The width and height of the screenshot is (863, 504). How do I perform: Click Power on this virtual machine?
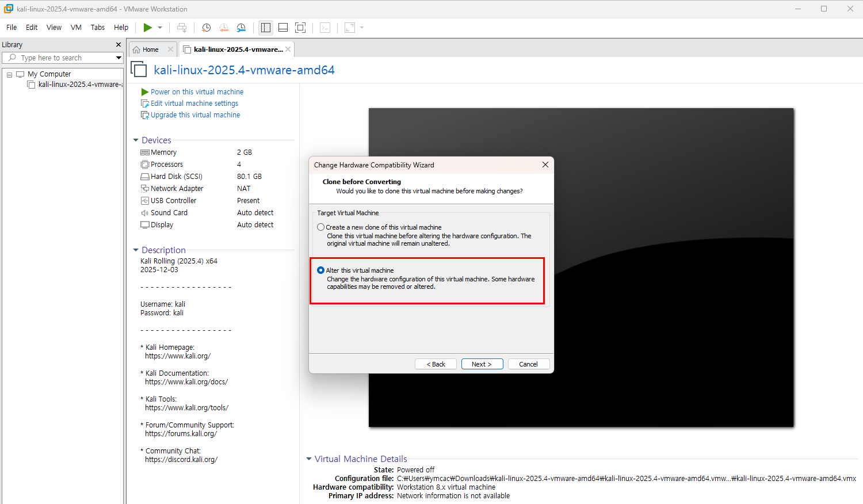pos(197,92)
